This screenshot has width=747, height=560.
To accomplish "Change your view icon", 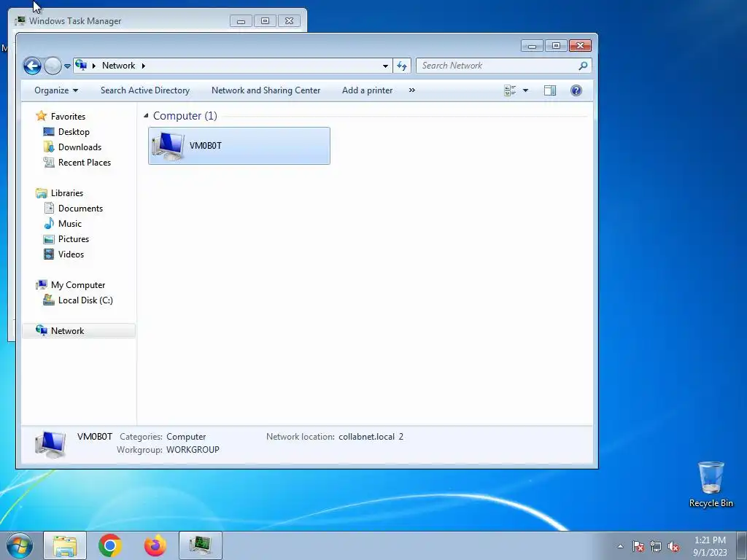I will point(510,90).
